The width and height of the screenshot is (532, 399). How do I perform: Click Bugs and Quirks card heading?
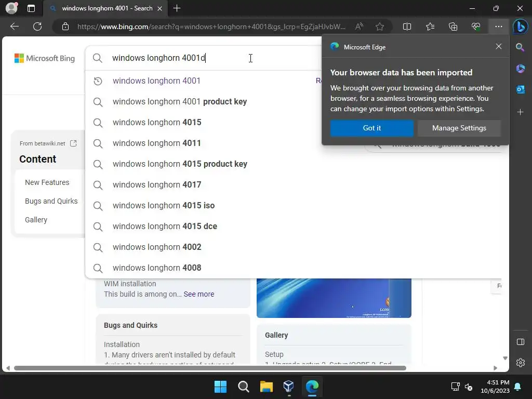click(x=130, y=325)
